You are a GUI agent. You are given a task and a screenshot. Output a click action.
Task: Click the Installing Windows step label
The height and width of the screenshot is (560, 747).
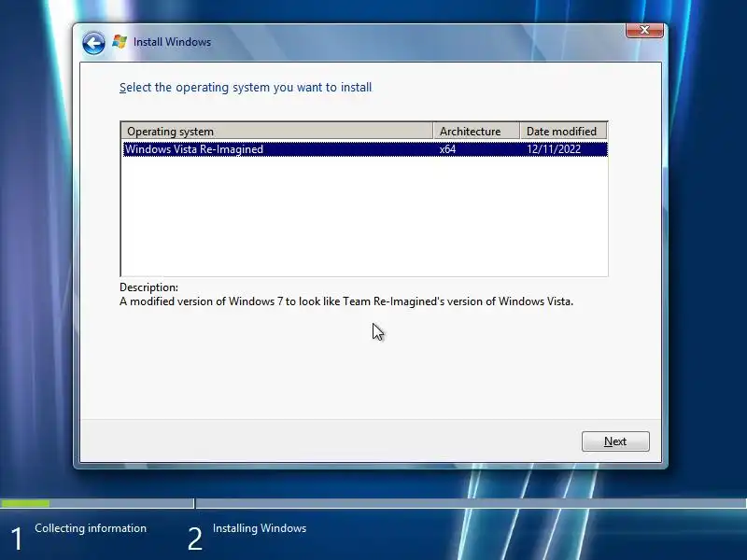coord(260,528)
